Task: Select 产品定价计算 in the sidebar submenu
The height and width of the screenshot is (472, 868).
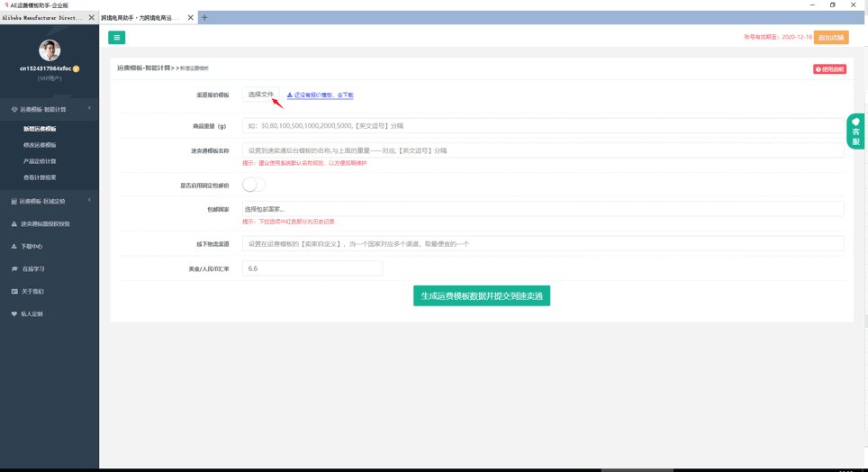Action: pos(40,161)
